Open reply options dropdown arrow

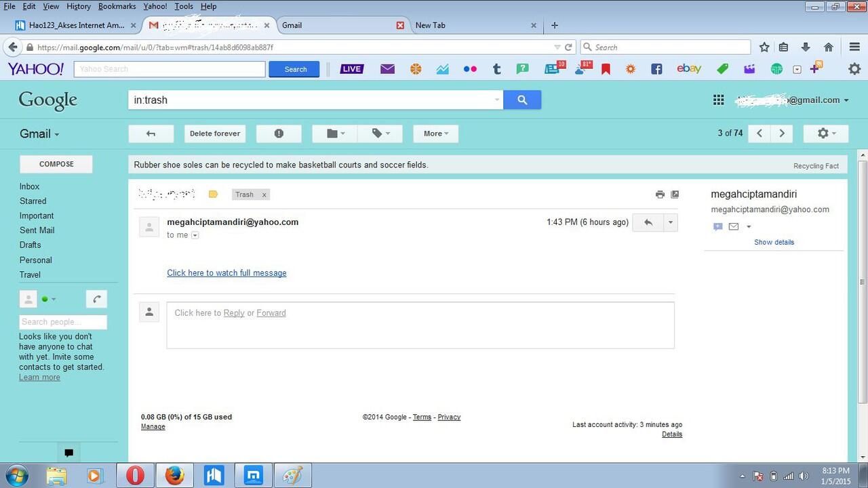[670, 222]
